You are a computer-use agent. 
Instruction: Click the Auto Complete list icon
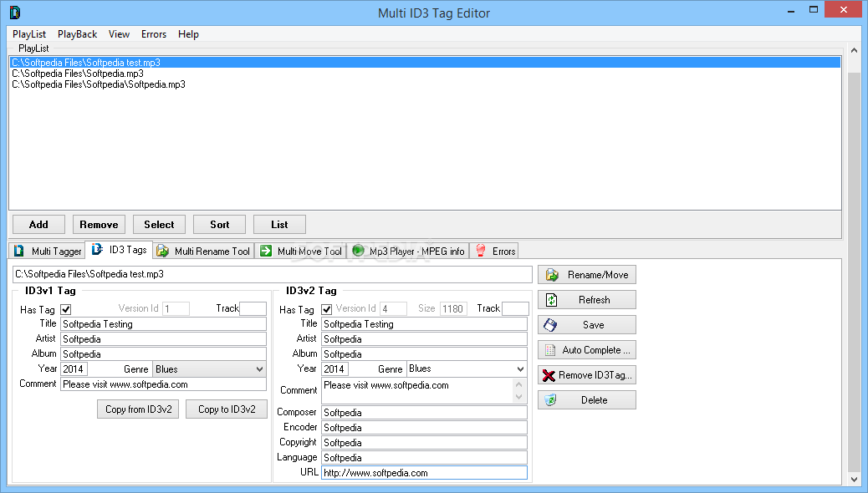(x=550, y=349)
